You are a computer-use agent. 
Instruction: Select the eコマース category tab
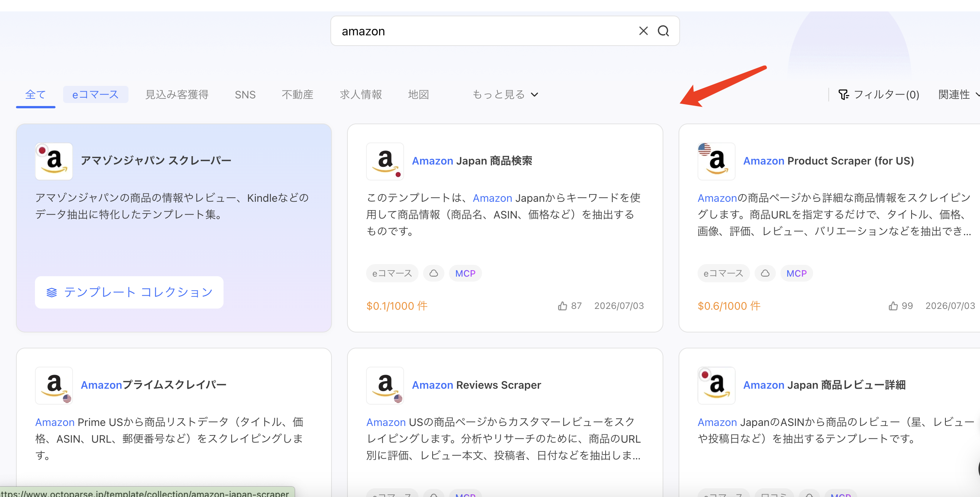95,94
